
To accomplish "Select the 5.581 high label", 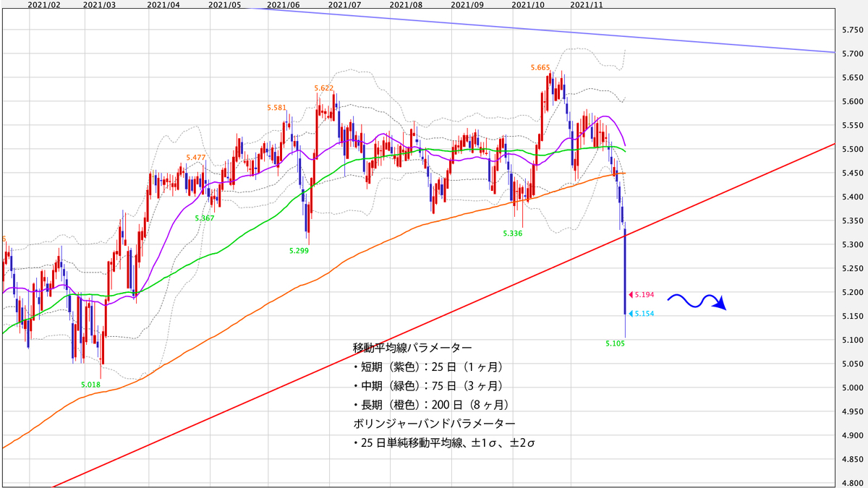I will pos(276,108).
